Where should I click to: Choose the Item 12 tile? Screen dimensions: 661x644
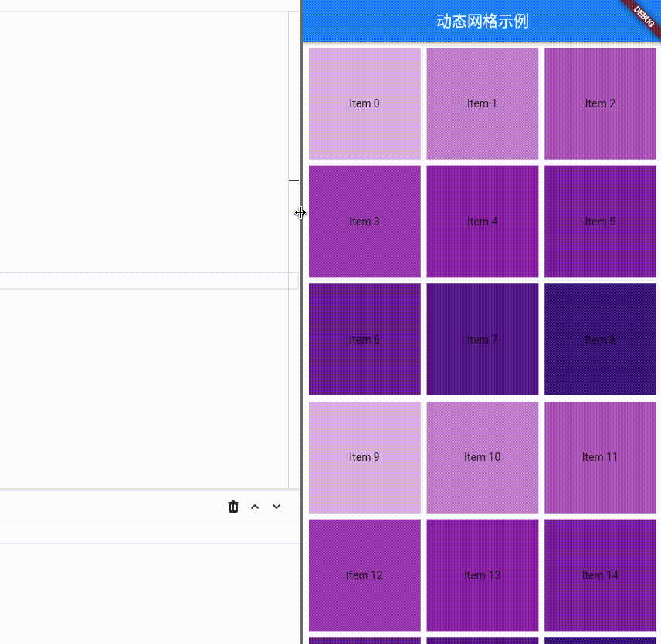coord(364,575)
